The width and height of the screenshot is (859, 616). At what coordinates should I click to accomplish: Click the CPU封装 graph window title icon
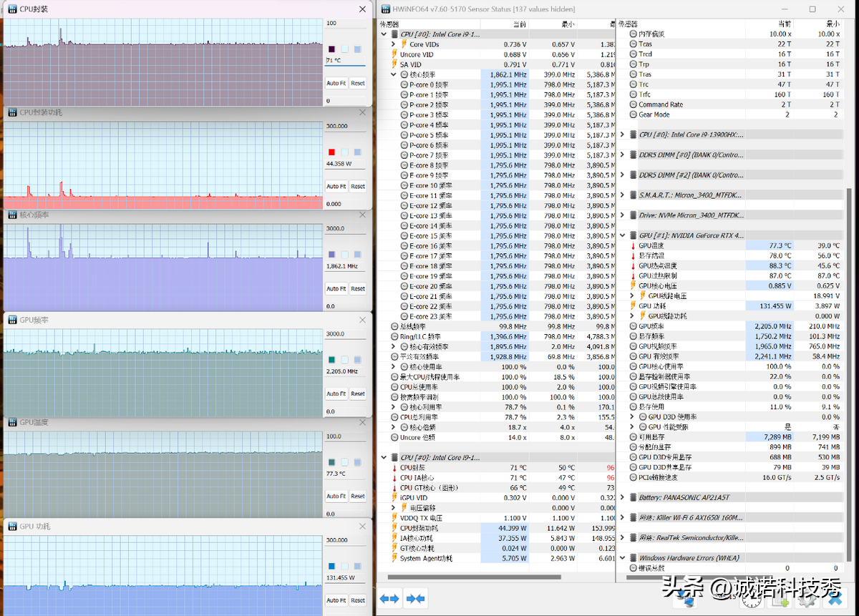[12, 9]
